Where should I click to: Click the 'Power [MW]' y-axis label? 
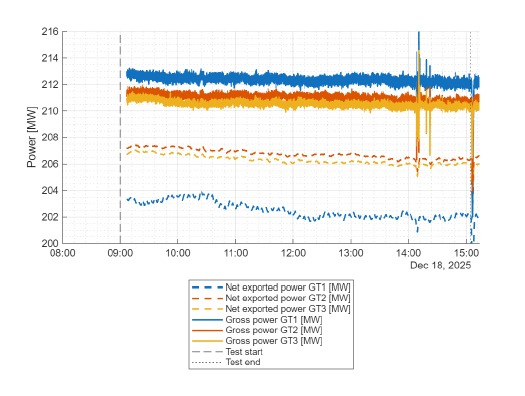point(31,137)
